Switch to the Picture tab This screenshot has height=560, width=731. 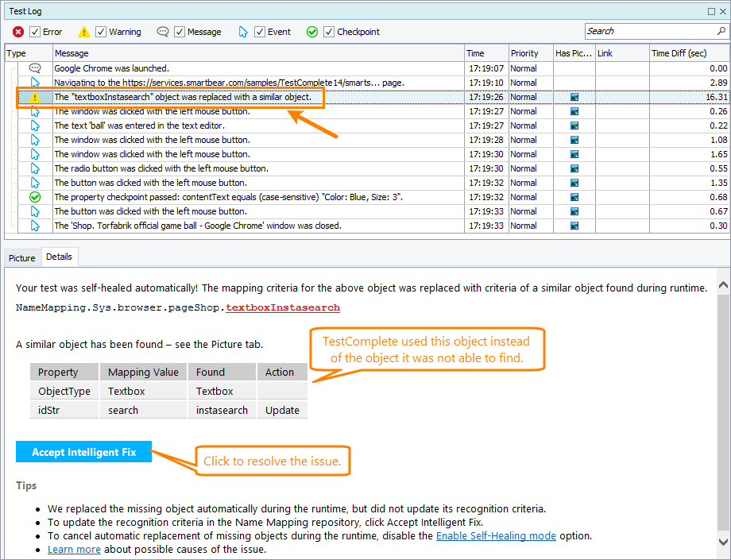21,257
